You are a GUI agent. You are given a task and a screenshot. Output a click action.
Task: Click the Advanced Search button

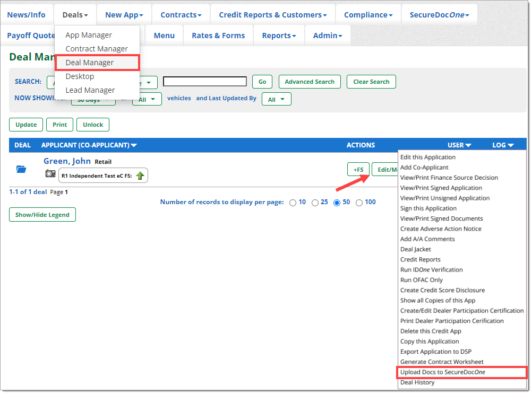pos(310,82)
